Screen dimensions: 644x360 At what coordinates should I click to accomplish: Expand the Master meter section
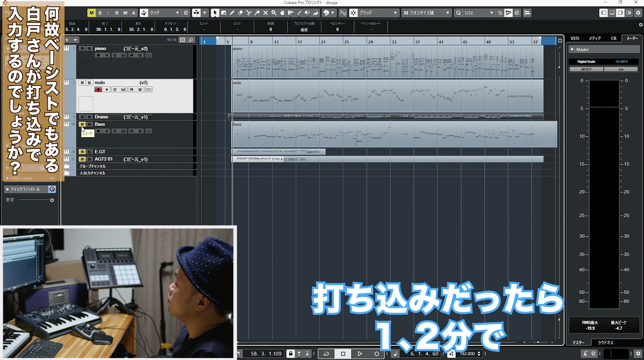tap(572, 49)
